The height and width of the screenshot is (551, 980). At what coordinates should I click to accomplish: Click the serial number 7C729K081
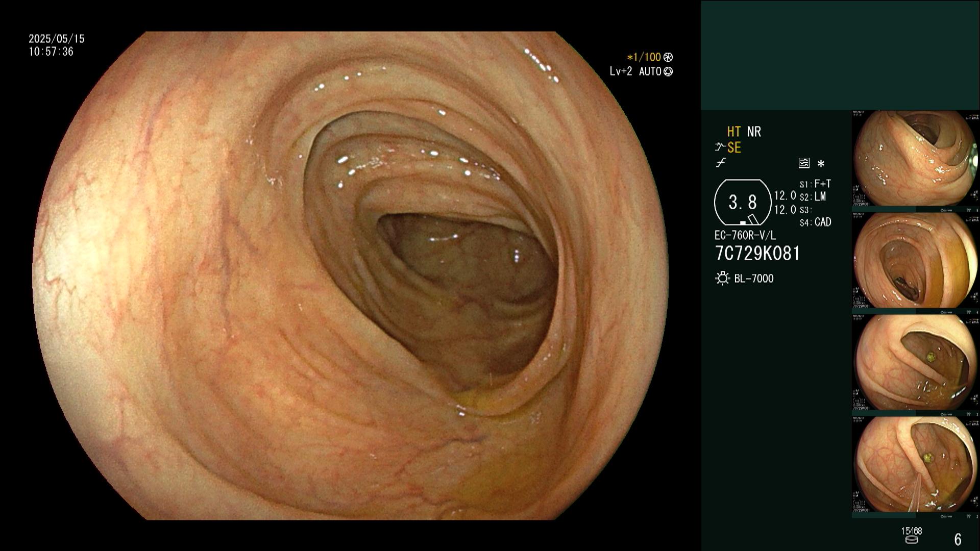tap(758, 254)
